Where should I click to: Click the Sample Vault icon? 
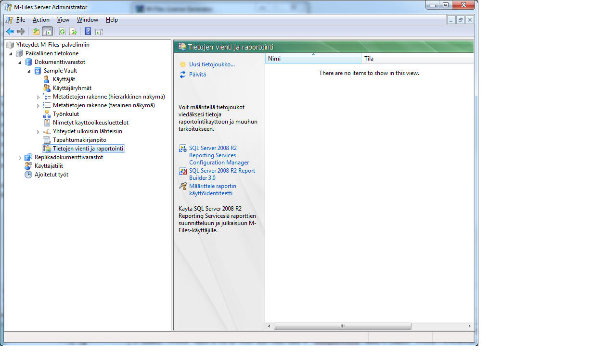coord(38,71)
